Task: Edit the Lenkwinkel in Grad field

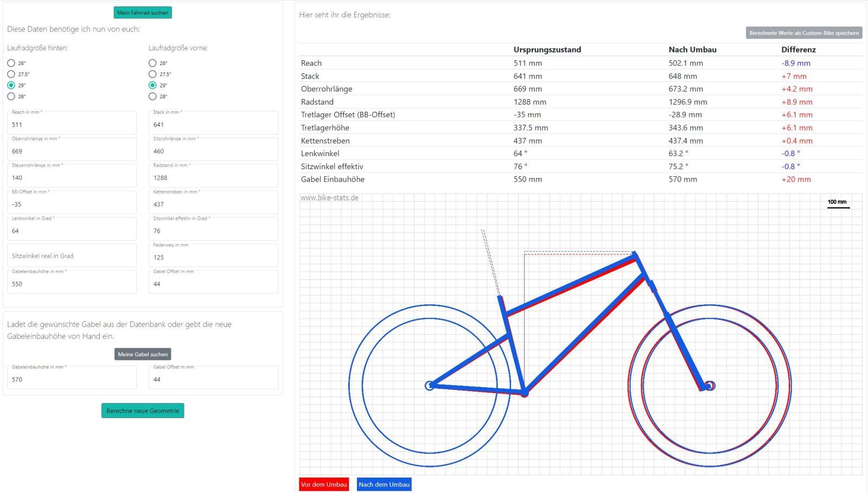Action: pyautogui.click(x=72, y=231)
